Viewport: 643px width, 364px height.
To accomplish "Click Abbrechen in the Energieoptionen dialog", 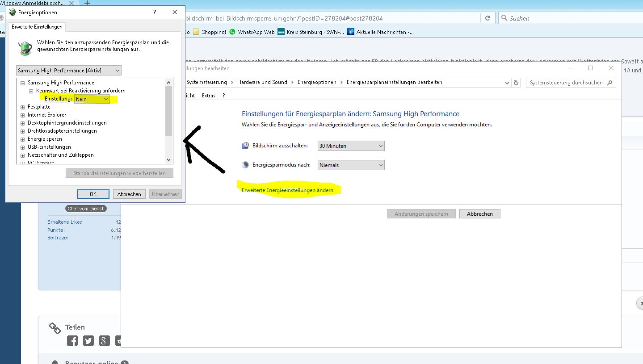I will (x=129, y=194).
